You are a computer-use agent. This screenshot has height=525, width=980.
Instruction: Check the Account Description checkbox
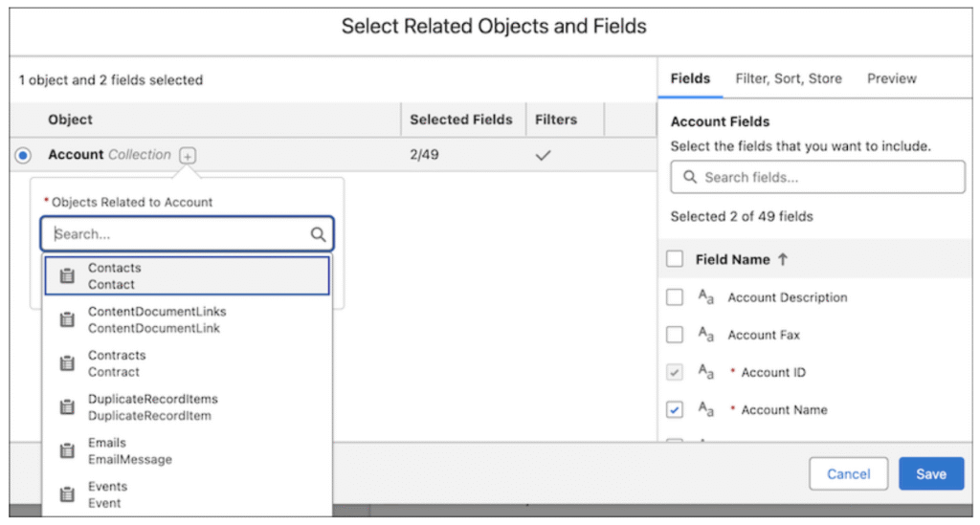(x=675, y=297)
